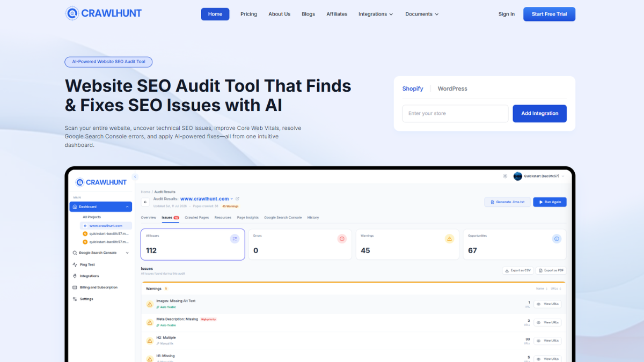The image size is (644, 362).
Task: Click the Start Free Trial button
Action: [x=549, y=14]
